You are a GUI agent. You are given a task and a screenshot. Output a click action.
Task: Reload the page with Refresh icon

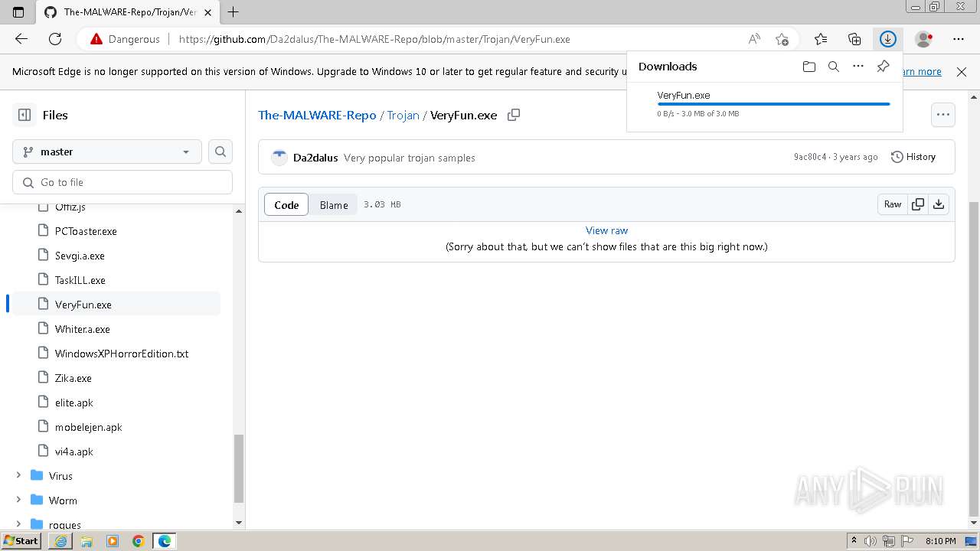coord(55,39)
